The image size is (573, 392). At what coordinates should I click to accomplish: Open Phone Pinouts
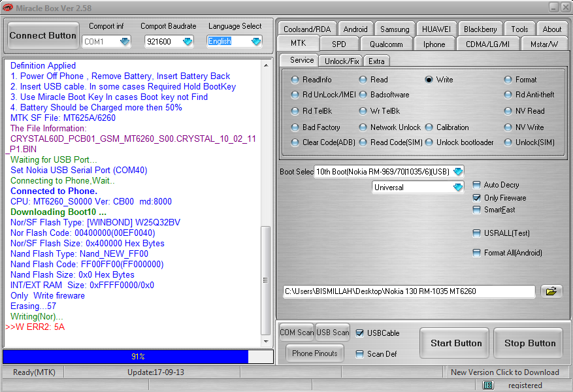pos(315,353)
